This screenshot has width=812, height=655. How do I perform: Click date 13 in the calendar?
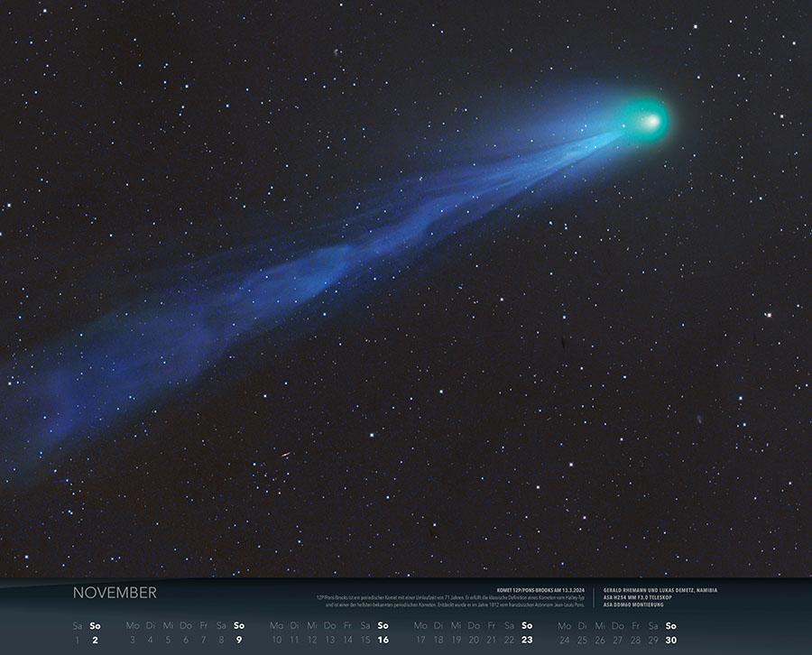click(x=329, y=640)
